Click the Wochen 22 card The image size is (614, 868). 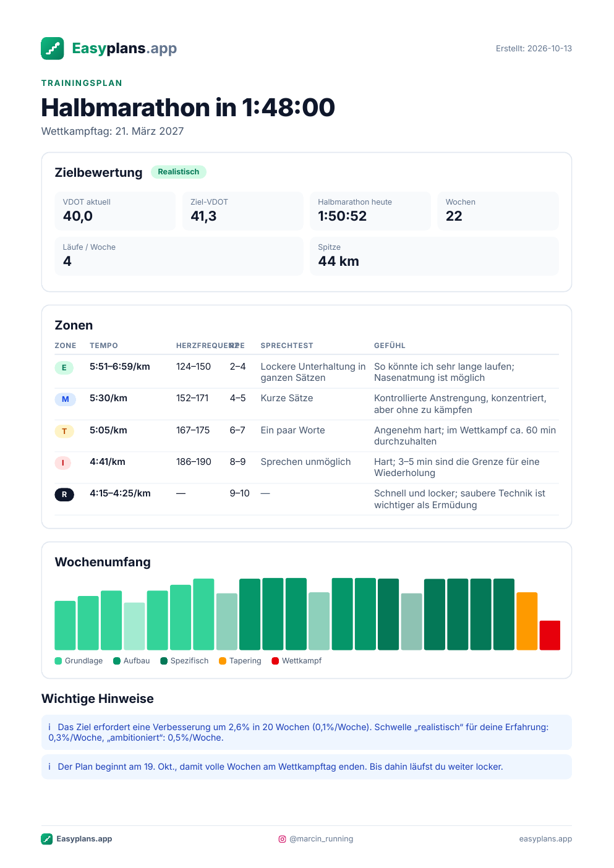click(498, 211)
